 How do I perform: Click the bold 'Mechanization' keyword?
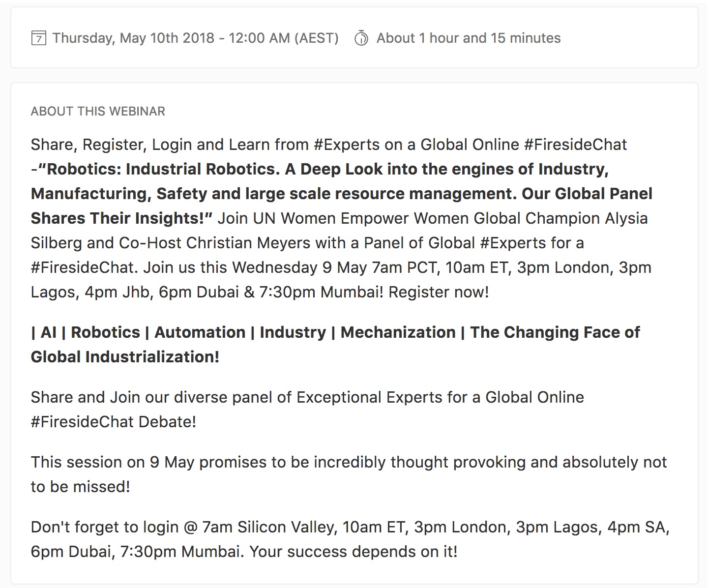[x=398, y=332]
